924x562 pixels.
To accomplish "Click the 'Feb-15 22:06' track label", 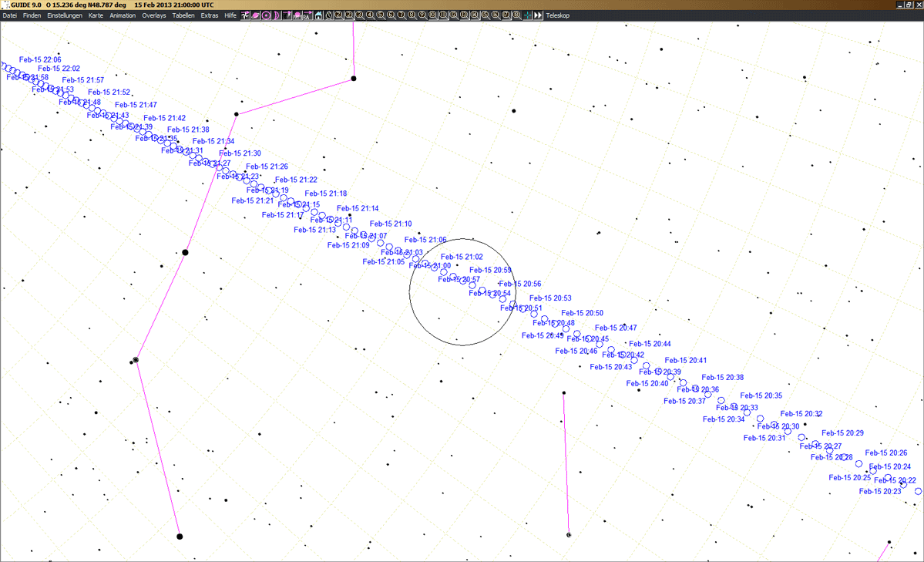I will point(40,59).
